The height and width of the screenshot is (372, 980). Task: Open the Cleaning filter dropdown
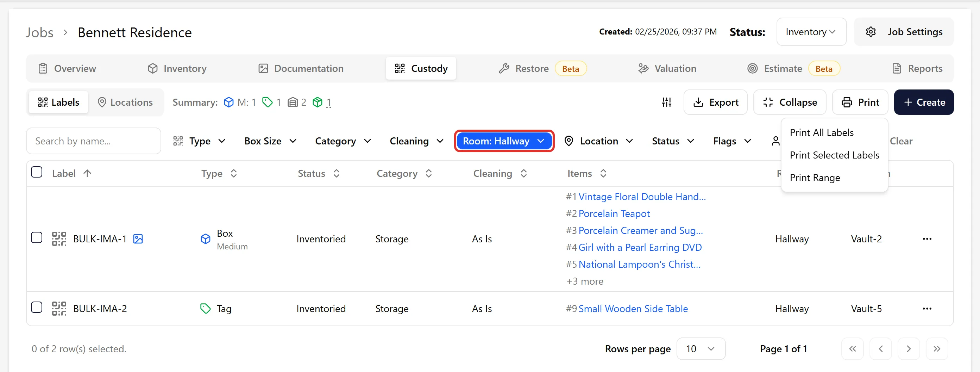pos(416,141)
